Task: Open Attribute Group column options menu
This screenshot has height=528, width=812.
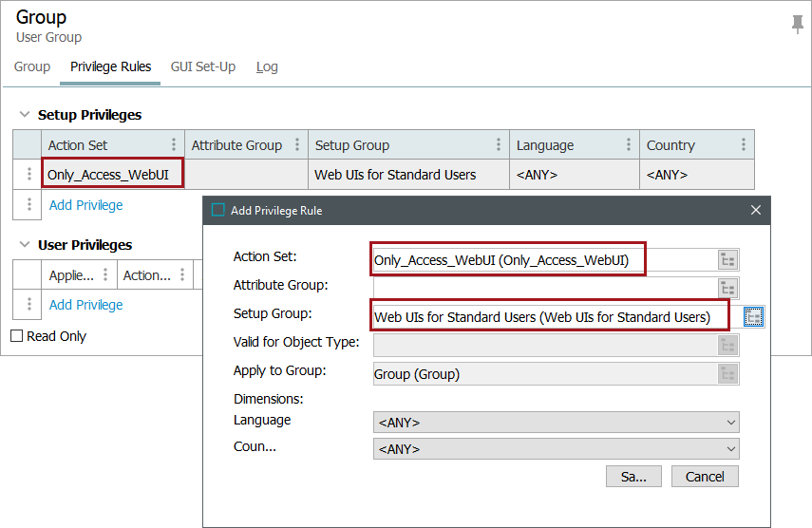Action: [x=297, y=145]
